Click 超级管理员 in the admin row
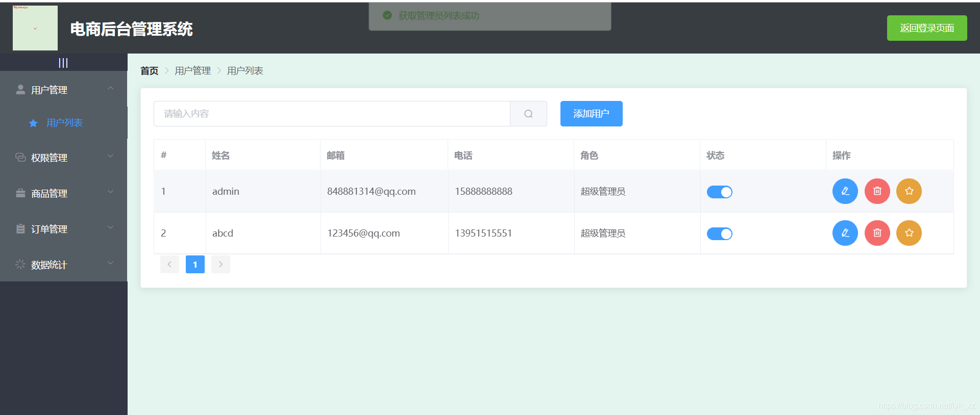This screenshot has height=415, width=980. click(603, 192)
